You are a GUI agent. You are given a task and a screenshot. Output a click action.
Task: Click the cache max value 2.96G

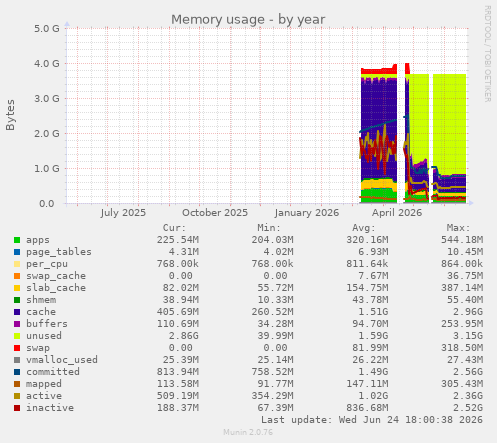(468, 312)
